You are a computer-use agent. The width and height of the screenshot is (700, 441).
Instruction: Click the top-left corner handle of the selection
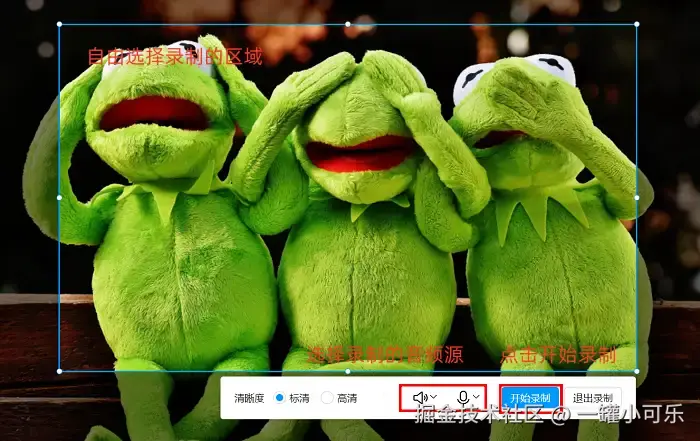point(59,25)
